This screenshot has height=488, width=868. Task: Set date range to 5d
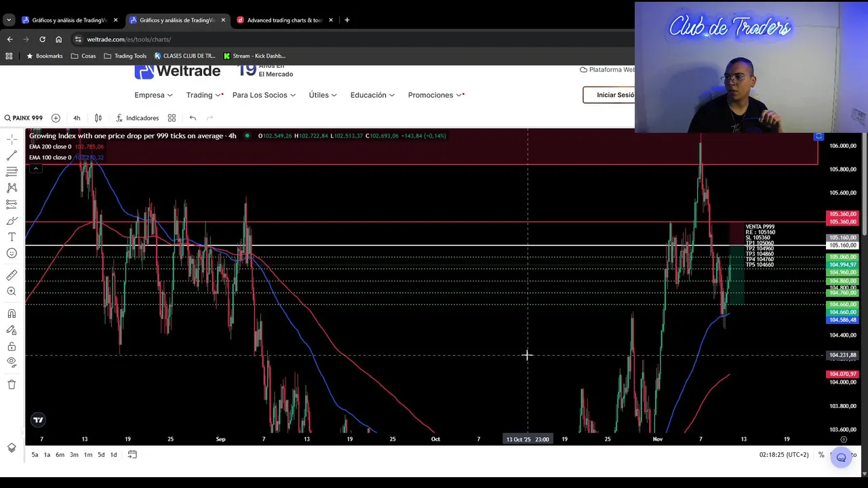point(101,455)
